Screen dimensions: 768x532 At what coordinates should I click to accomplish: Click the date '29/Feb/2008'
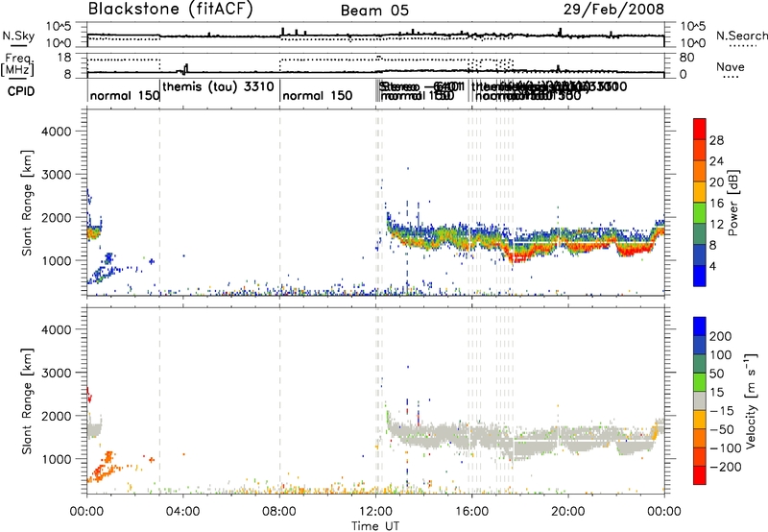pos(613,9)
